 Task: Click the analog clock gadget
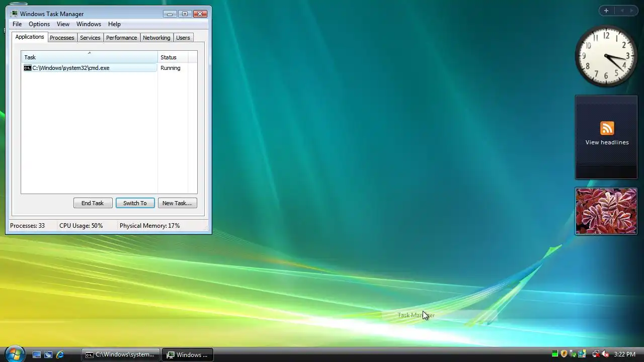click(x=606, y=56)
